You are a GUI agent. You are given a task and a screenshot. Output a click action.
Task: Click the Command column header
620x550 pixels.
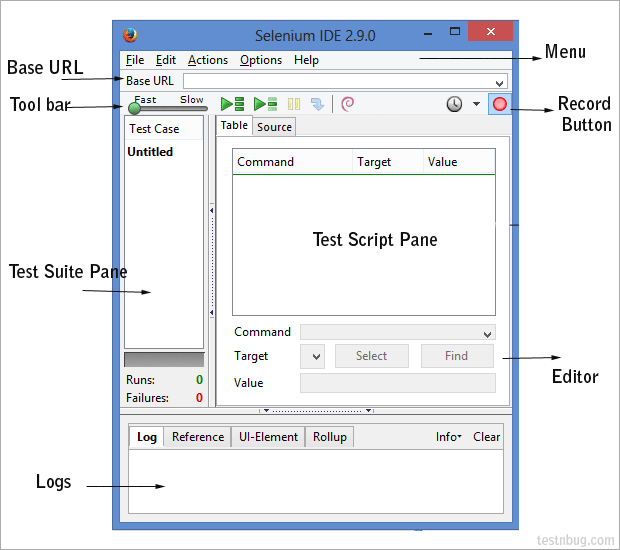293,162
